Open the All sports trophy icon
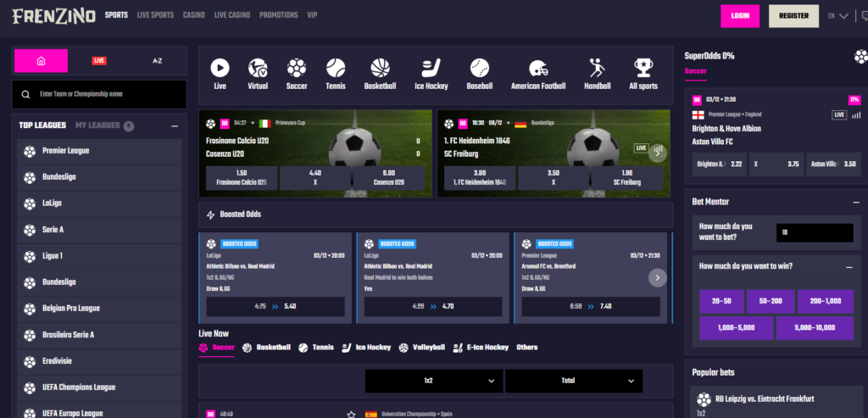The width and height of the screenshot is (868, 418). pos(643,68)
